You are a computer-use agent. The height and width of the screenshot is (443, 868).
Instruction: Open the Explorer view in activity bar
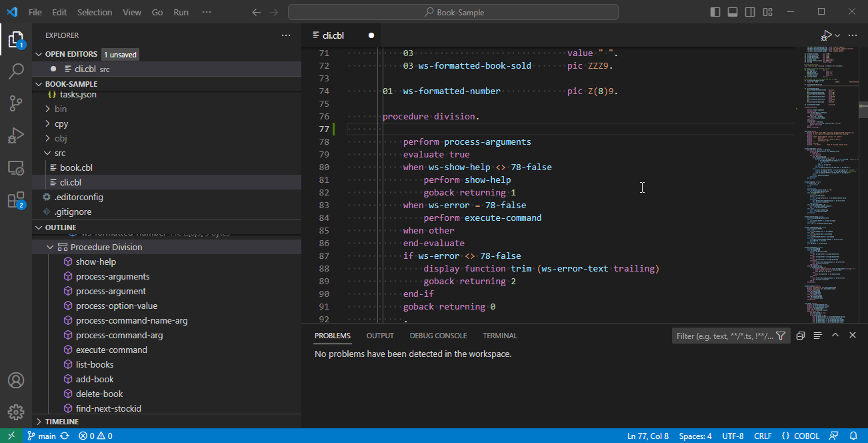[x=16, y=39]
